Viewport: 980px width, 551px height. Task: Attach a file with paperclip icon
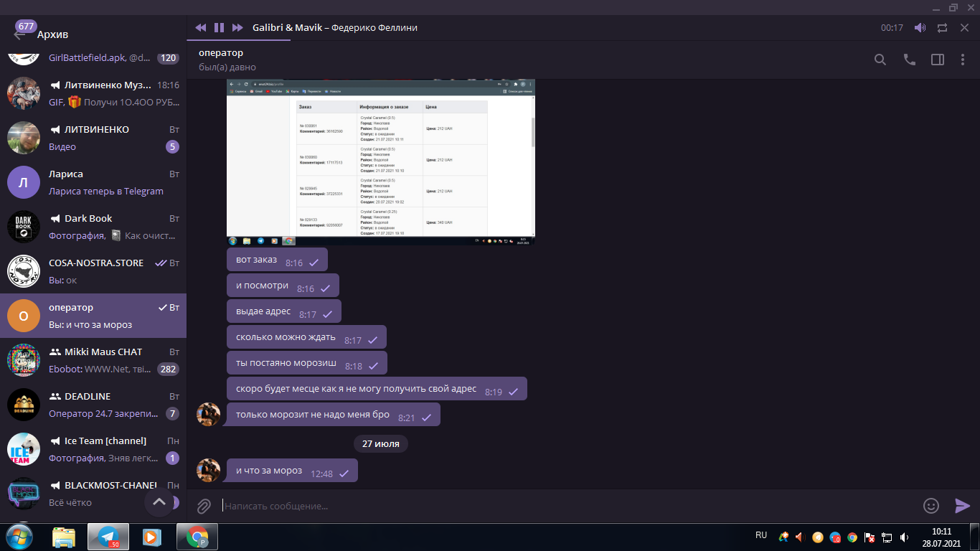tap(204, 506)
